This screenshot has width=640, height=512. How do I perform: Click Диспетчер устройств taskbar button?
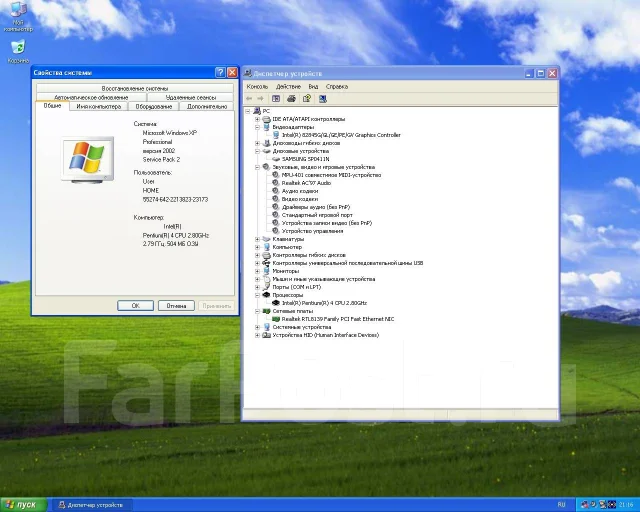click(92, 505)
